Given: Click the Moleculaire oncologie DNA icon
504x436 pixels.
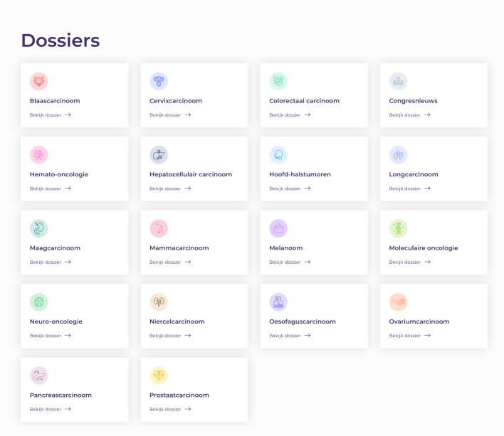Looking at the screenshot, I should point(398,228).
